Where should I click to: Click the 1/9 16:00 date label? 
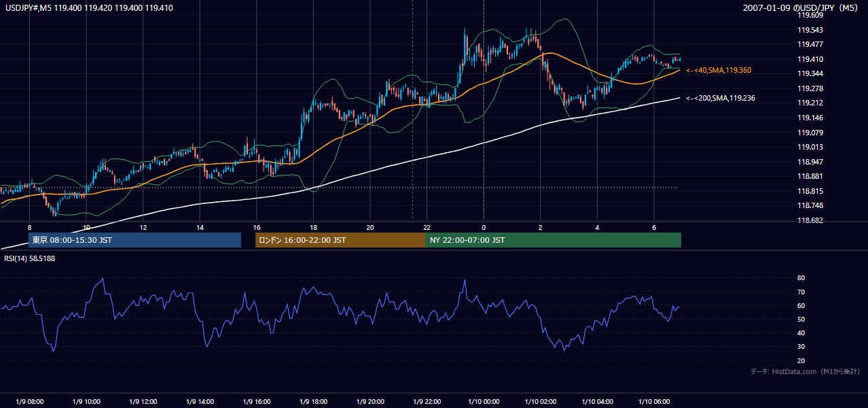tap(256, 402)
